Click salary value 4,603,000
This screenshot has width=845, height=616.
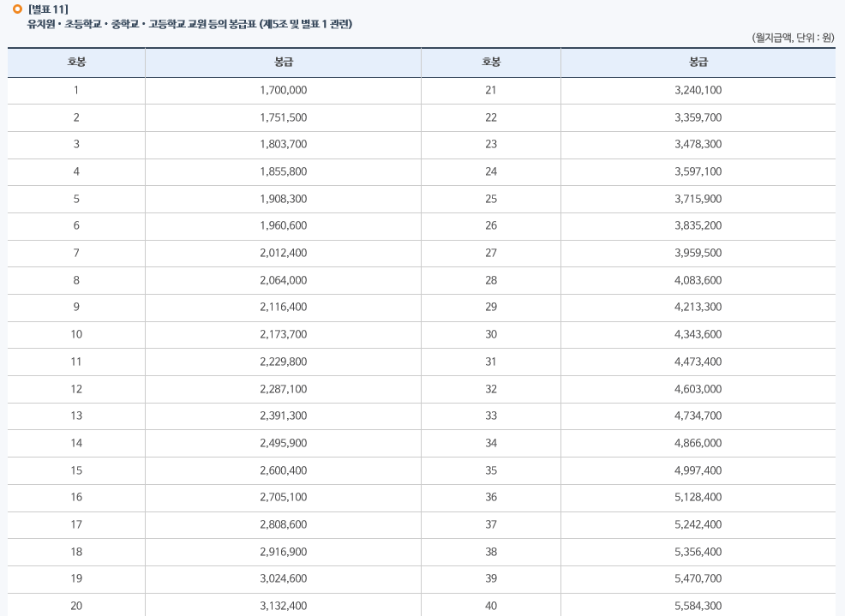coord(698,389)
